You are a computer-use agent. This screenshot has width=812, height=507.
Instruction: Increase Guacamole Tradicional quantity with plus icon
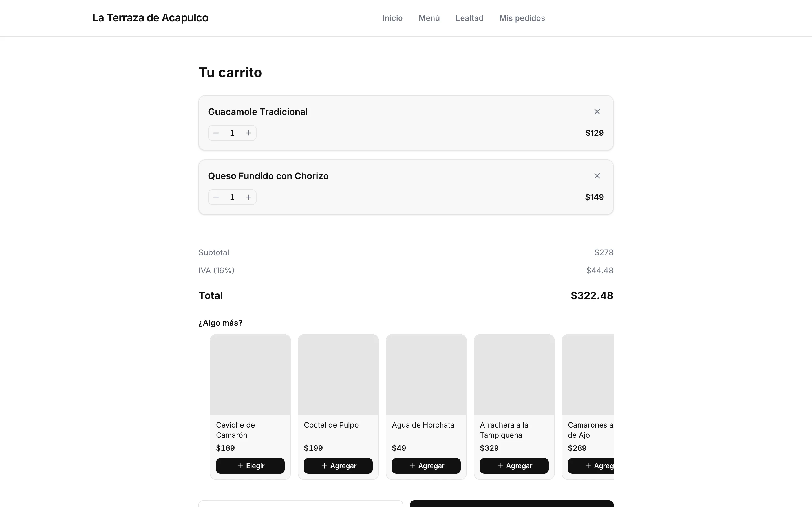coord(249,133)
